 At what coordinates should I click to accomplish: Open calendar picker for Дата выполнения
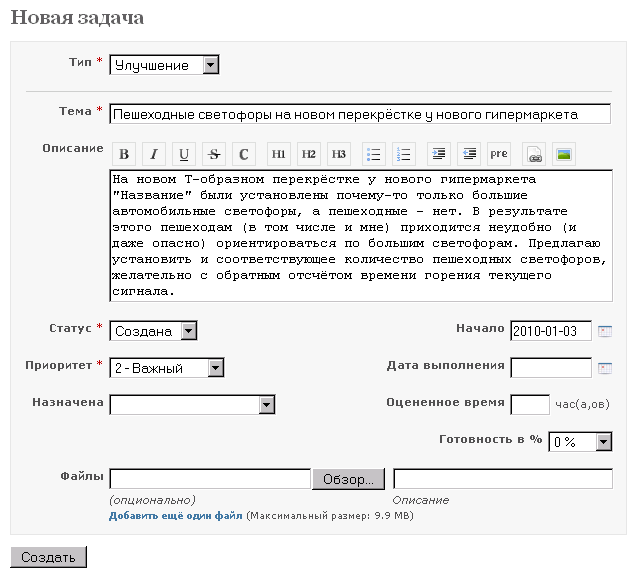[x=605, y=368]
